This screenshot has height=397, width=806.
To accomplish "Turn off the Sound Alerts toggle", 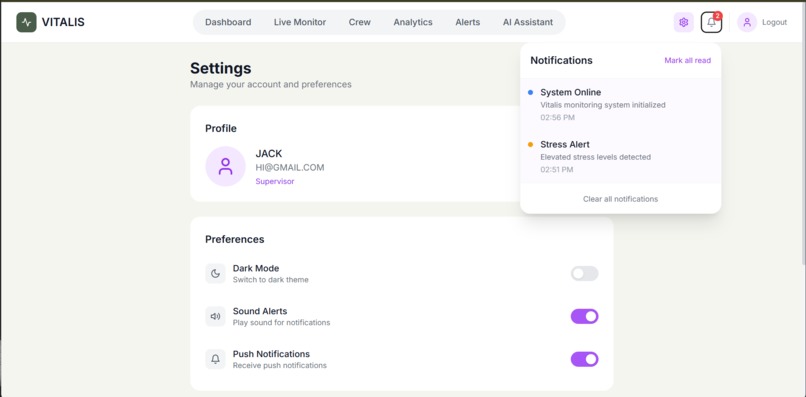I will 584,316.
